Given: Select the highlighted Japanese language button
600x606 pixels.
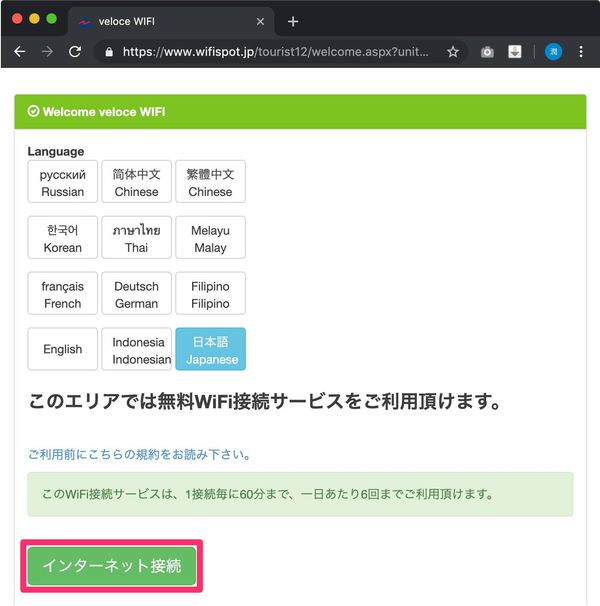Looking at the screenshot, I should 210,349.
